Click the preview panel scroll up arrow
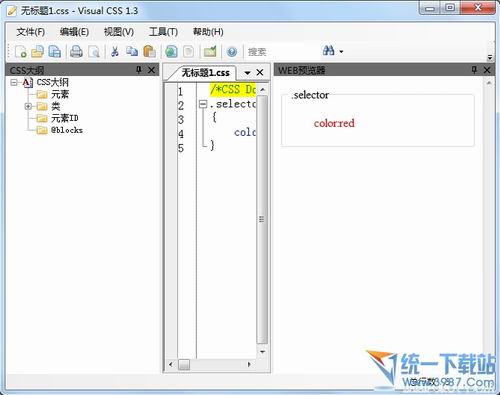Image resolution: width=500 pixels, height=395 pixels. (489, 82)
